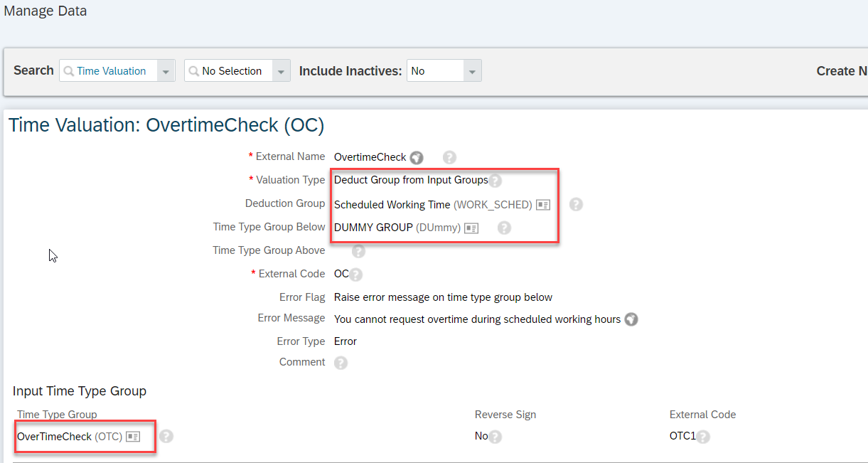Click the Comment field label
Viewport: 868px width, 463px height.
tap(302, 362)
